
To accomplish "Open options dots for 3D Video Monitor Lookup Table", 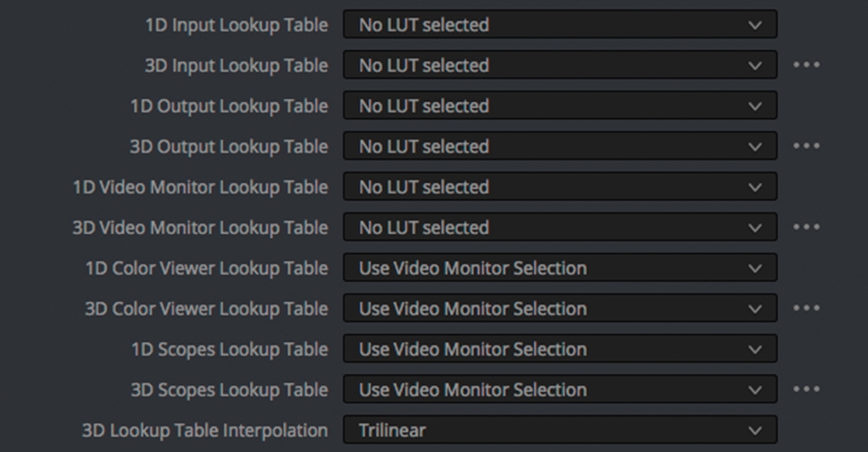I will (806, 226).
